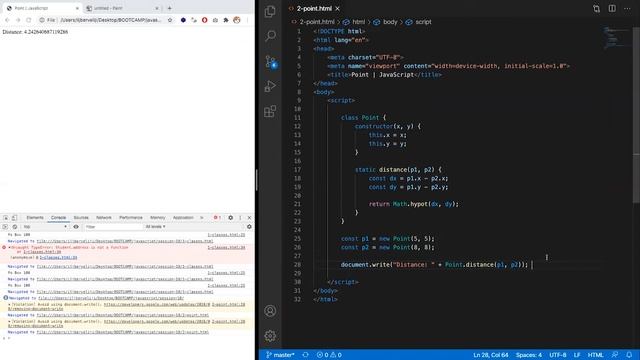Screen dimensions: 640x360
Task: Toggle DevTools inspect element mode
Action: coord(6,218)
